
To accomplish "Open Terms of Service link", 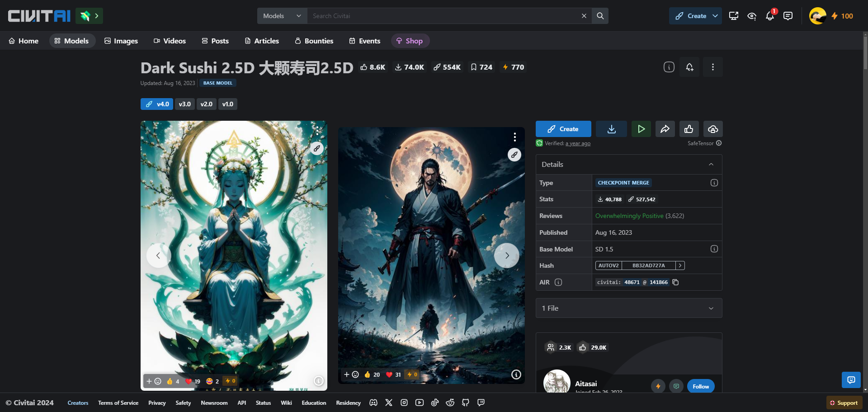I will pos(118,403).
